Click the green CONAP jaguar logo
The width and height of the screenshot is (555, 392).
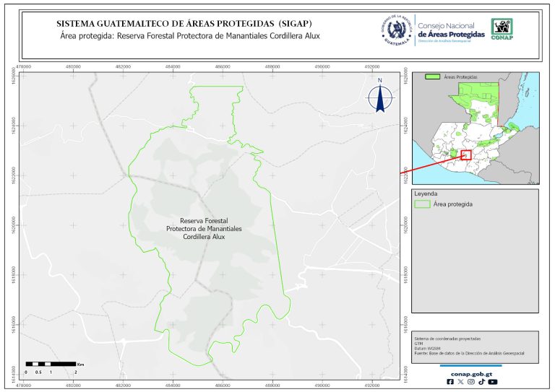coord(503,28)
